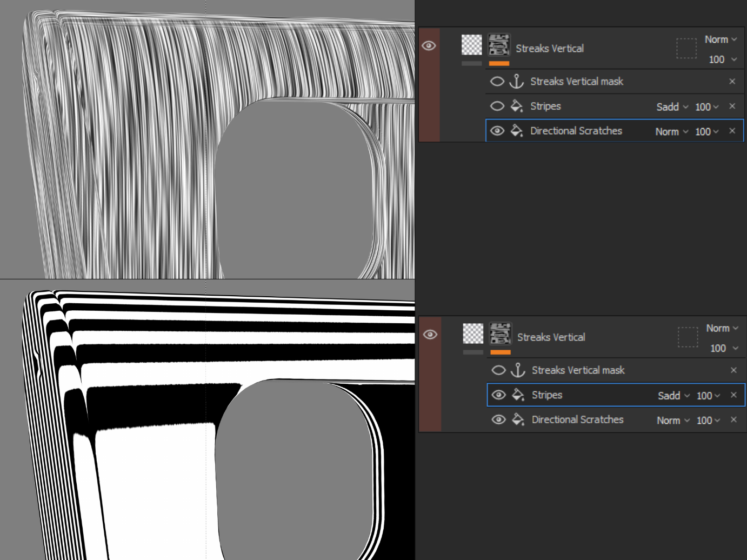Select the Streaks Vertical mask row in upper stack
The height and width of the screenshot is (560, 747).
point(615,81)
